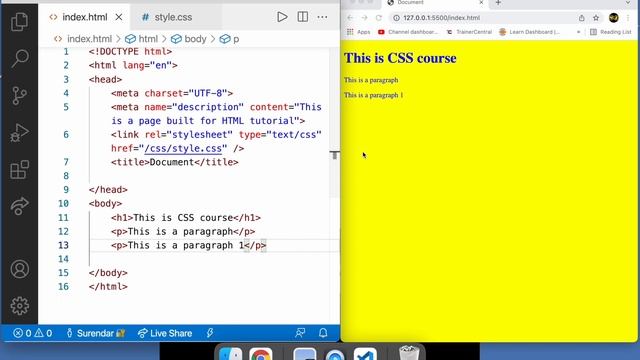Viewport: 640px width, 360px height.
Task: Open the Chrome profile avatar
Action: click(x=613, y=18)
